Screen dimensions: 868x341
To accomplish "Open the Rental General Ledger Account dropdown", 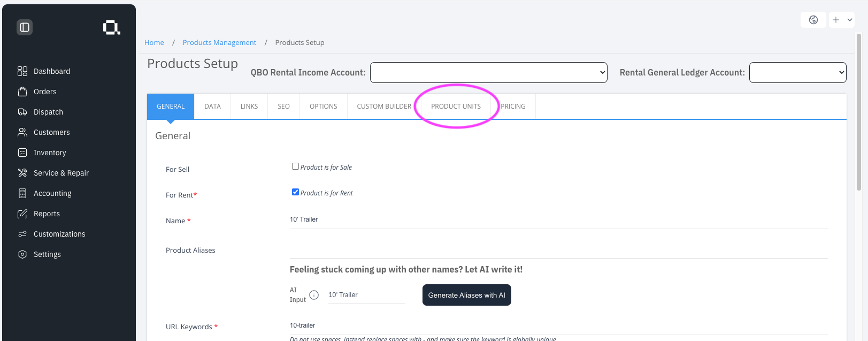I will pos(798,73).
